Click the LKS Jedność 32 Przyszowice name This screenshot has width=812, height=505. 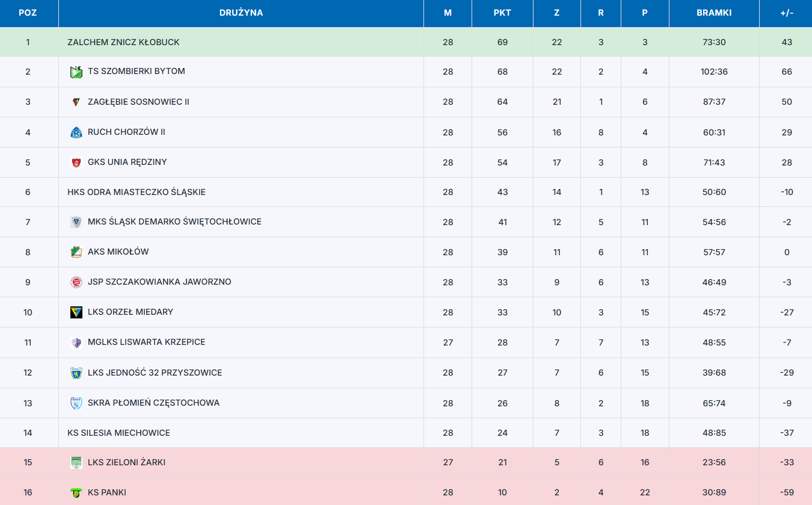coord(155,373)
